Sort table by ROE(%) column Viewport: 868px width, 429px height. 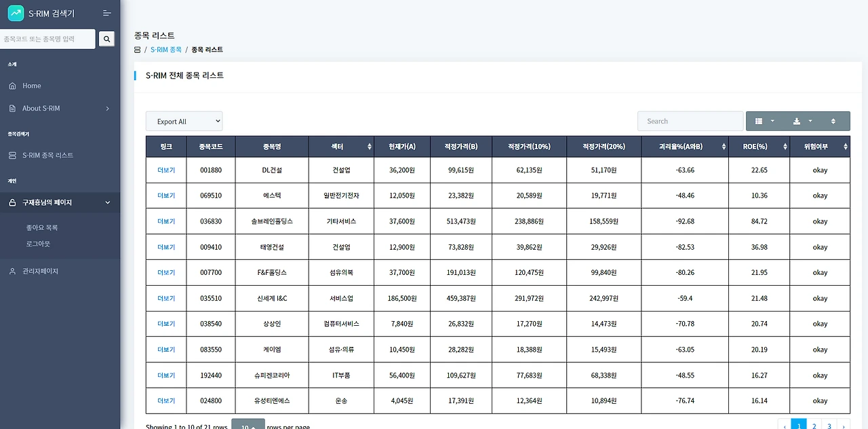click(x=759, y=147)
